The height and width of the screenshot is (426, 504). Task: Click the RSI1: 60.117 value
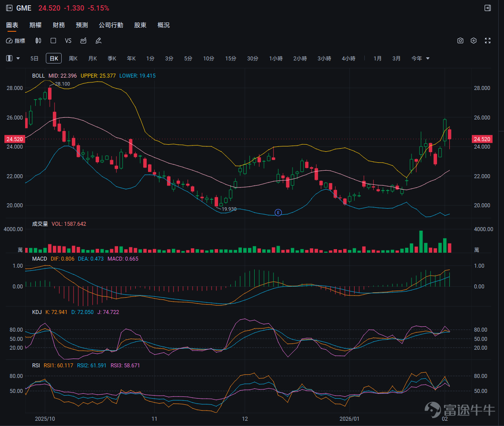pyautogui.click(x=58, y=366)
